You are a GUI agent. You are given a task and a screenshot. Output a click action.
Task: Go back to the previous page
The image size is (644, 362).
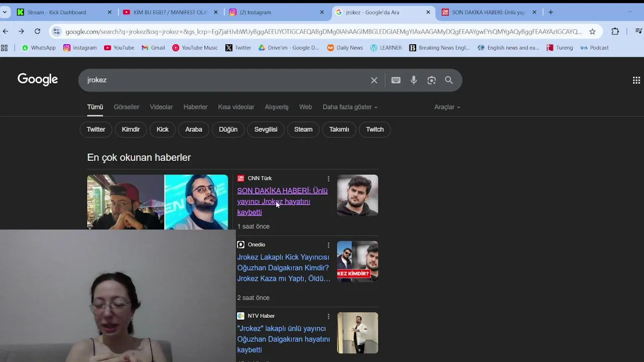coord(6,31)
